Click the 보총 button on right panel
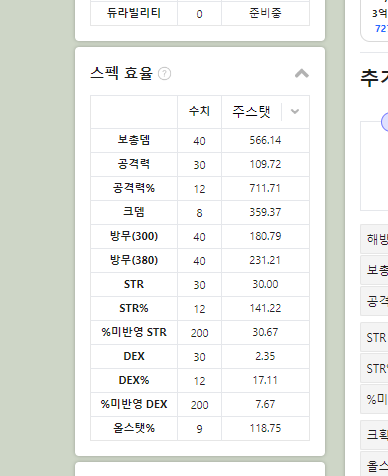This screenshot has width=388, height=476. pyautogui.click(x=374, y=270)
